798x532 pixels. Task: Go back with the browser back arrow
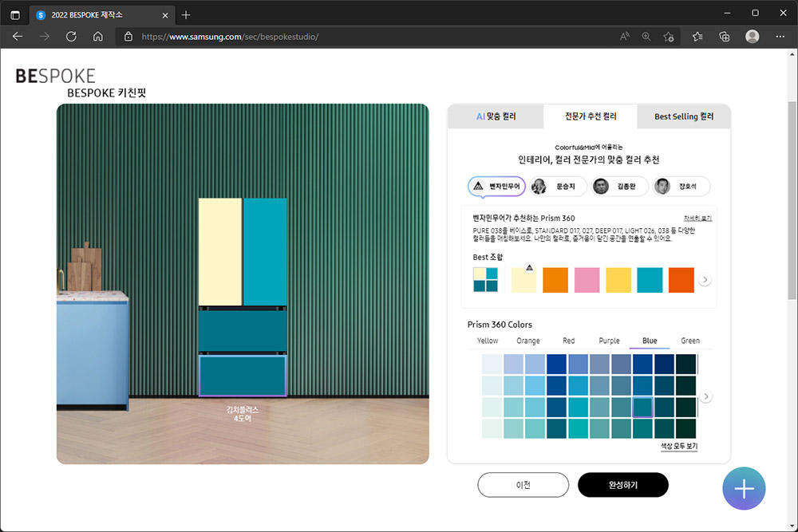(18, 37)
